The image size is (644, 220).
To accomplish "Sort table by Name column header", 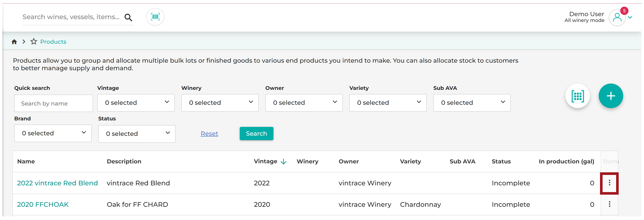I will (26, 162).
